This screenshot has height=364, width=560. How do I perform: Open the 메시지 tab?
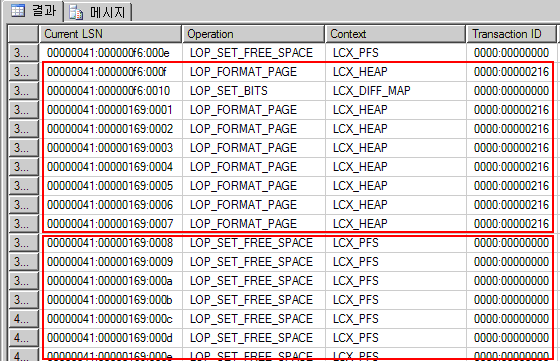[98, 13]
